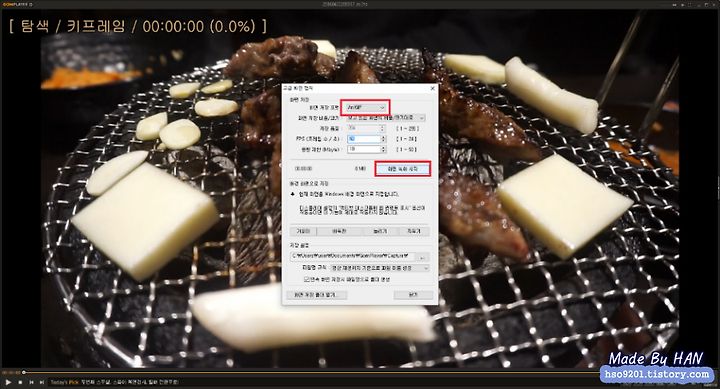Adjust the save quality spinner arrows

pyautogui.click(x=383, y=128)
